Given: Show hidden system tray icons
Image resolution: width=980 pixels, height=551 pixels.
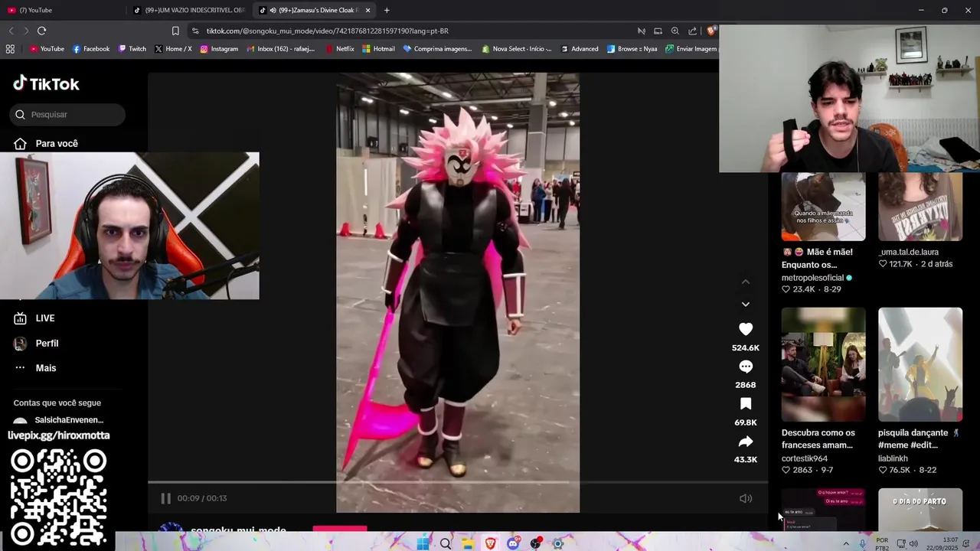Looking at the screenshot, I should point(846,543).
